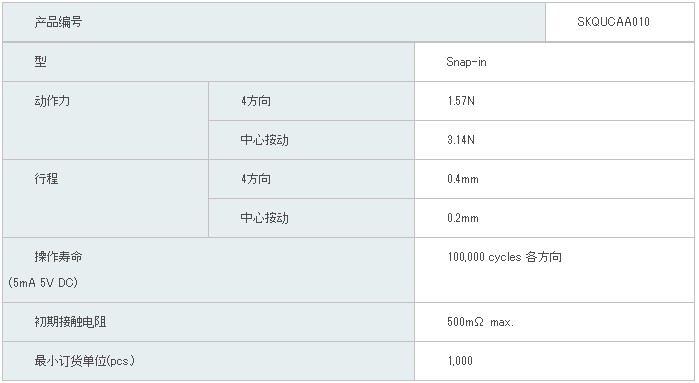Click the 0.4mm travel value

[463, 179]
